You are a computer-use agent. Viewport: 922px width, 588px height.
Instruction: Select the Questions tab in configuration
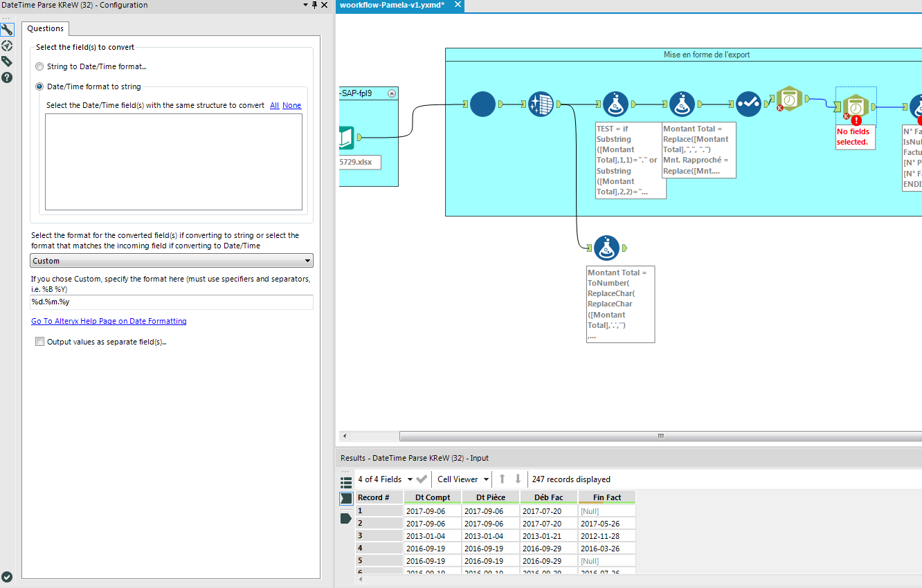[x=45, y=29]
